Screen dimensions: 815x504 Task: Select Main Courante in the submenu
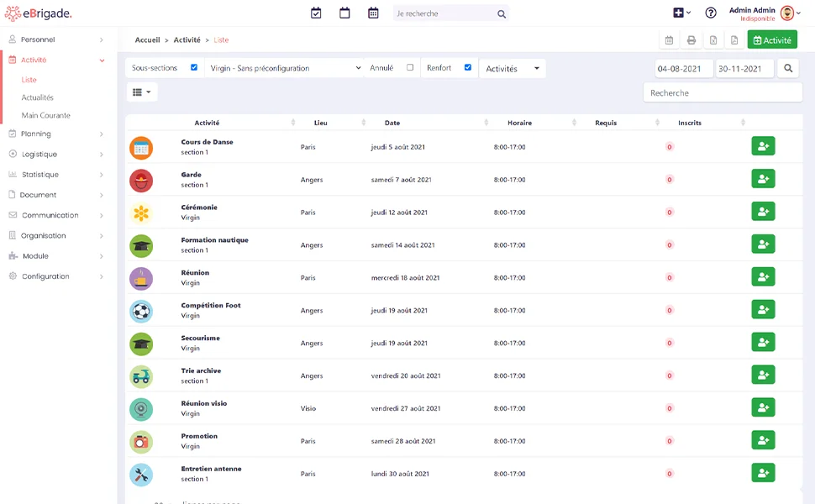click(45, 115)
